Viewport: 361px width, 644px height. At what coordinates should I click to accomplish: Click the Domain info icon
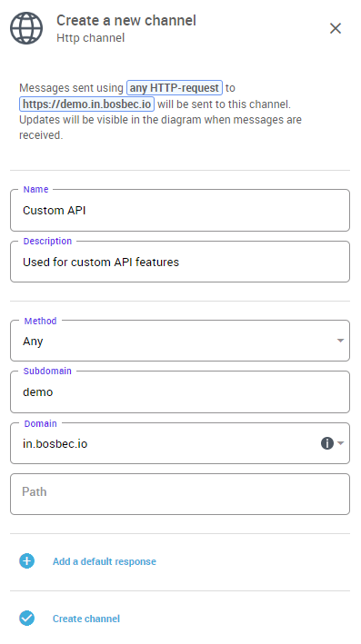(x=326, y=443)
